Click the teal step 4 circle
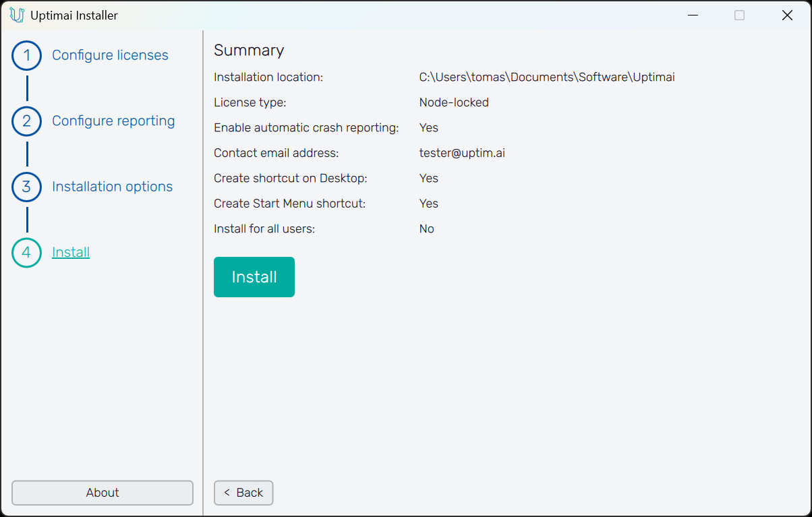This screenshot has height=517, width=812. pyautogui.click(x=27, y=253)
